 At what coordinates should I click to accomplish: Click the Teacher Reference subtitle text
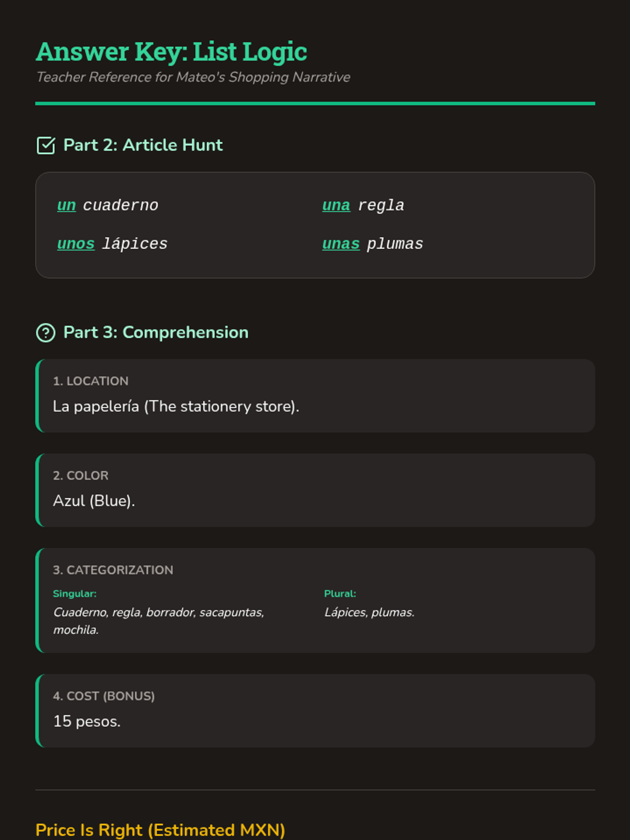coord(193,77)
